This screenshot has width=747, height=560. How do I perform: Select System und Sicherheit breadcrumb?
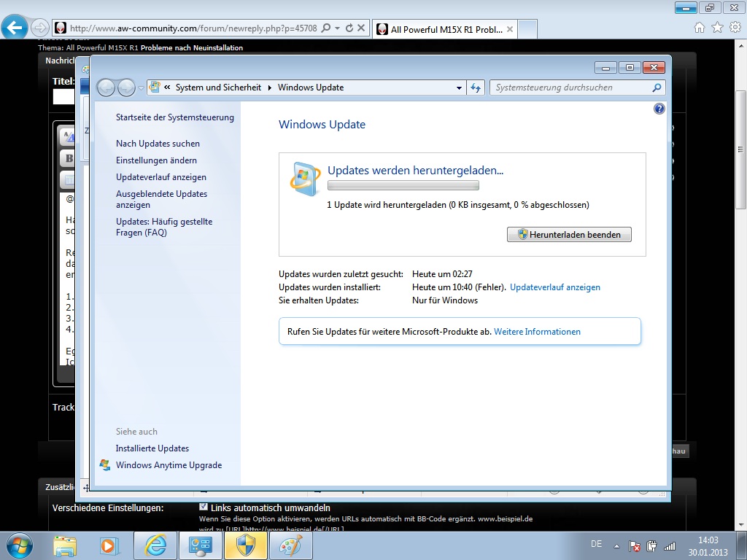218,87
